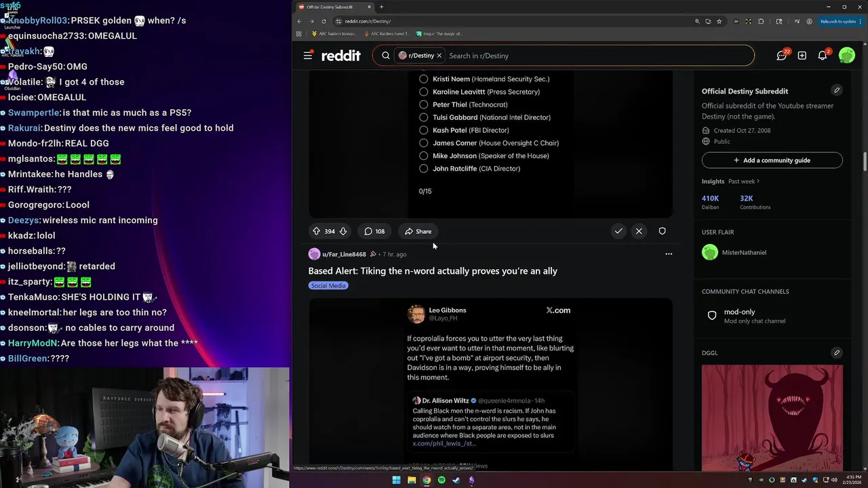Screen dimensions: 868x488
Task: View the 32K Contributions insight
Action: (x=755, y=202)
